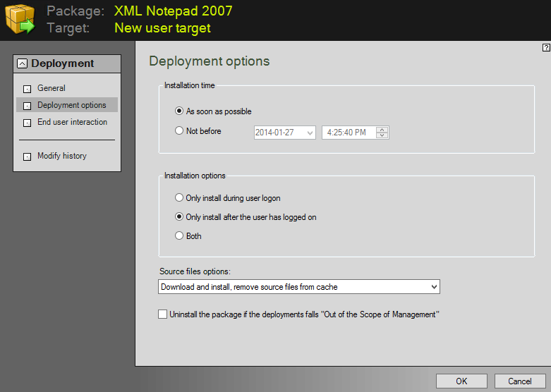Open the General page
Viewport: 551px width, 392px height.
click(52, 88)
